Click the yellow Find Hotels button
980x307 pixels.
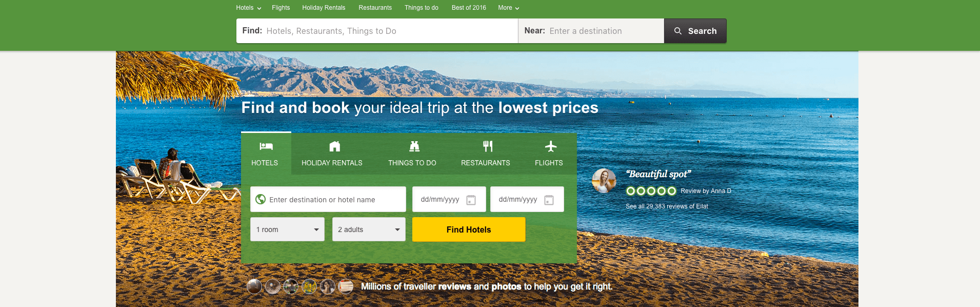469,229
